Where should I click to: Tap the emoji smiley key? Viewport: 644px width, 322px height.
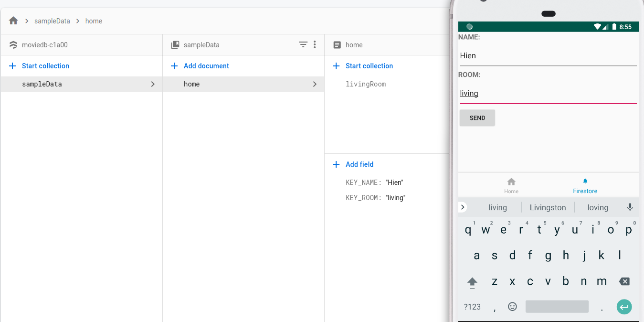click(x=512, y=307)
